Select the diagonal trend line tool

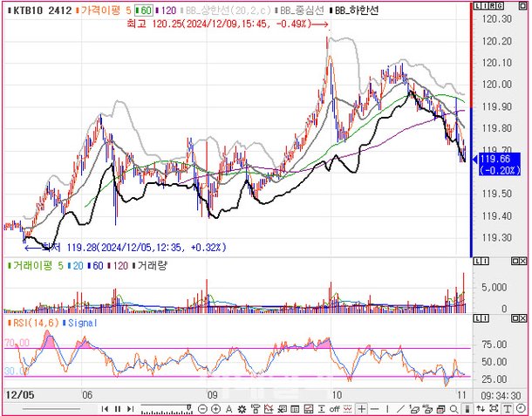click(400, 409)
